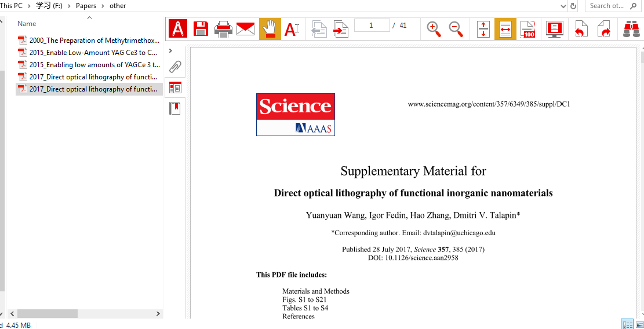Rotate page counterclockwise
Image resolution: width=644 pixels, height=329 pixels.
580,29
